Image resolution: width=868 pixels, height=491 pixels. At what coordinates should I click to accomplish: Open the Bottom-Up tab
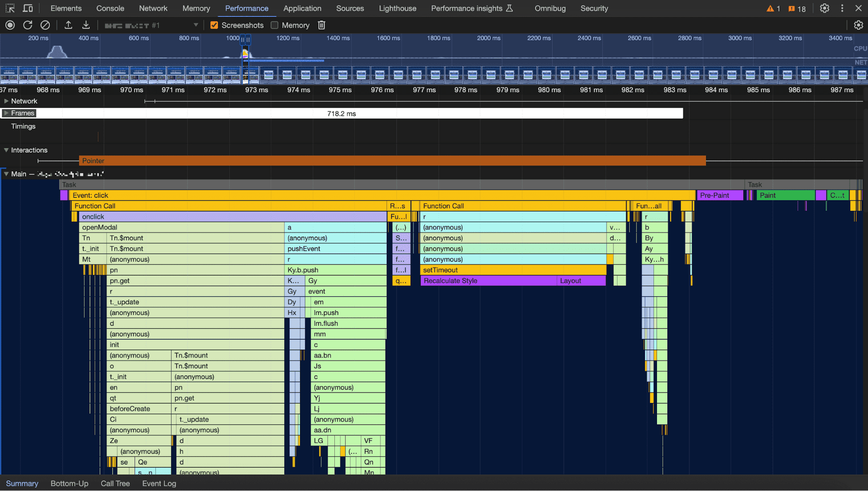tap(69, 483)
